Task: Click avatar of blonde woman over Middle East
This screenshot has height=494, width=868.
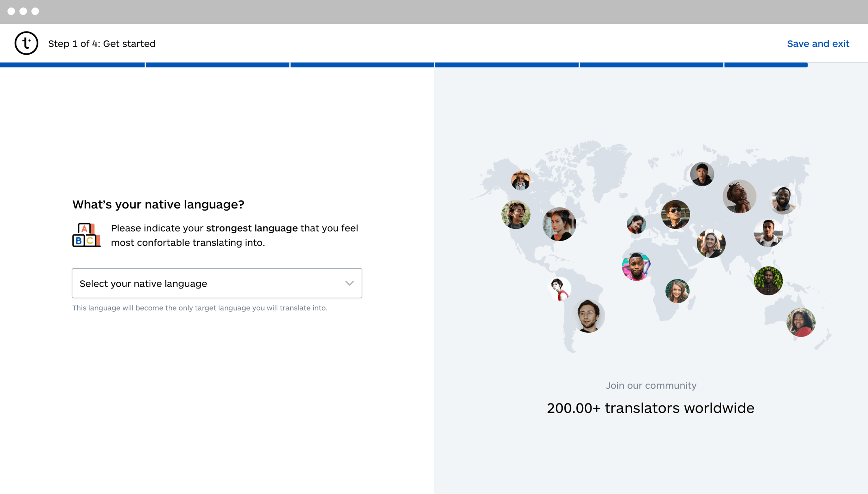Action: click(711, 244)
